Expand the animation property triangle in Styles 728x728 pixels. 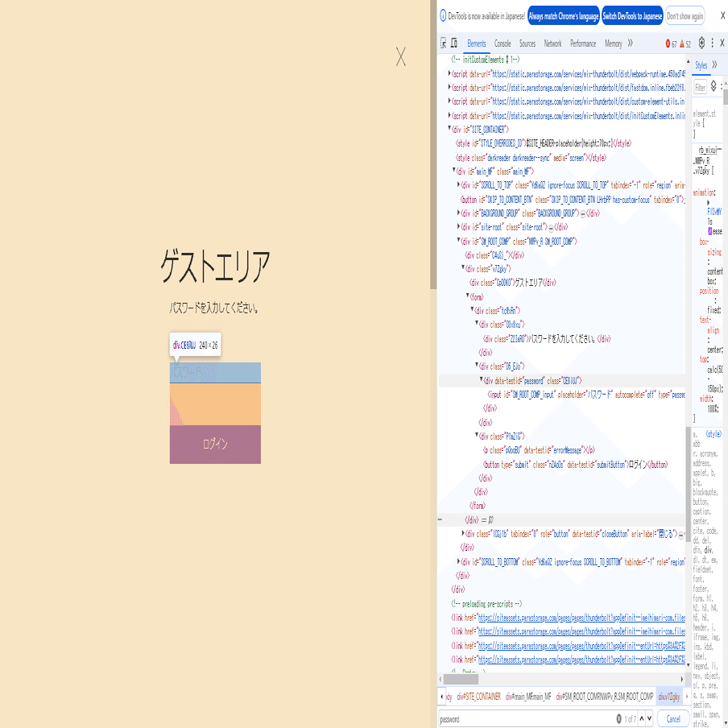[x=709, y=203]
